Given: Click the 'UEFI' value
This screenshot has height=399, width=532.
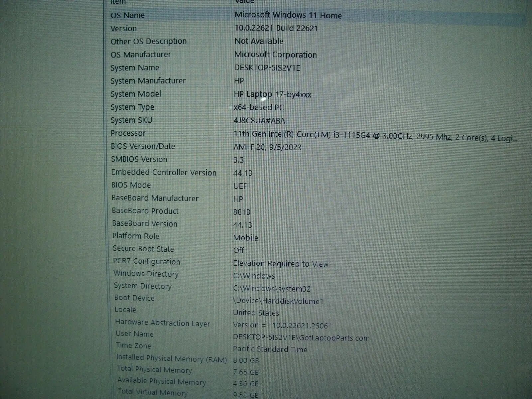Looking at the screenshot, I should tap(241, 186).
